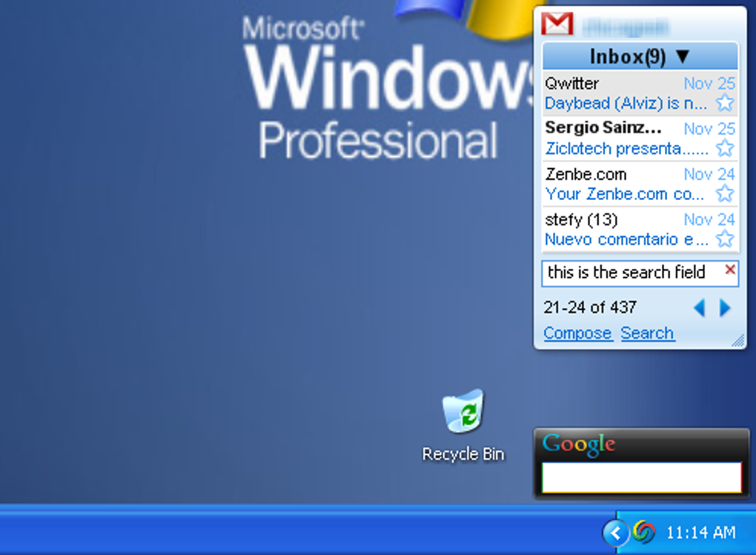Star the Zenbe.com email
This screenshot has height=555, width=756.
725,193
